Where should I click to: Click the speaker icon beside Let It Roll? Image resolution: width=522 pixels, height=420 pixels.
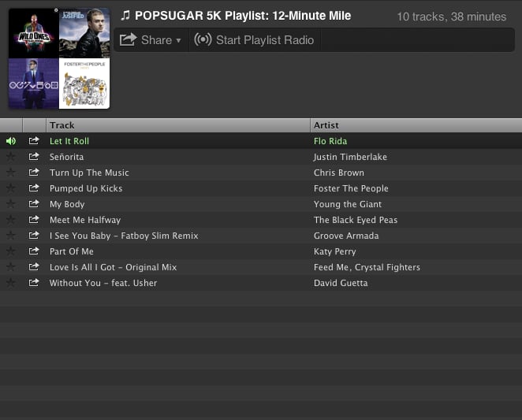click(x=11, y=141)
